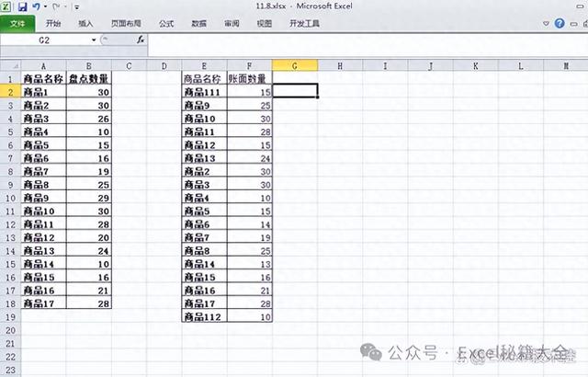Click cell F12 with value 14
Viewport: 588px width, 377px height.
pos(249,224)
